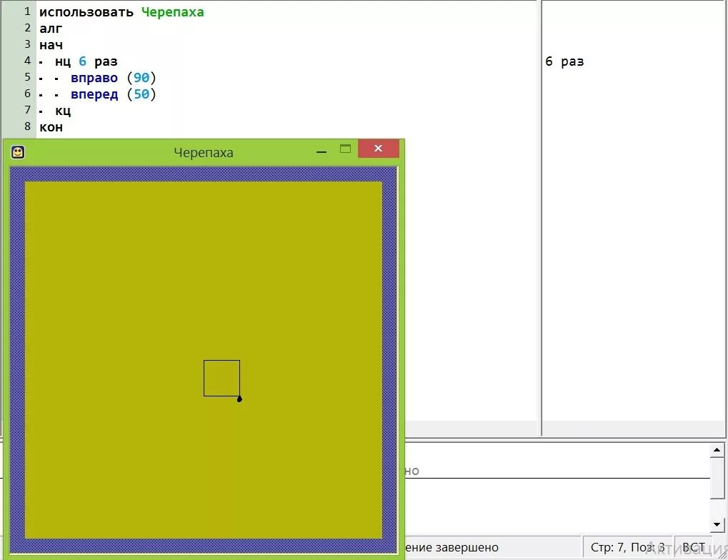The height and width of the screenshot is (560, 728).
Task: Click the word использовать in line 1
Action: [x=86, y=12]
